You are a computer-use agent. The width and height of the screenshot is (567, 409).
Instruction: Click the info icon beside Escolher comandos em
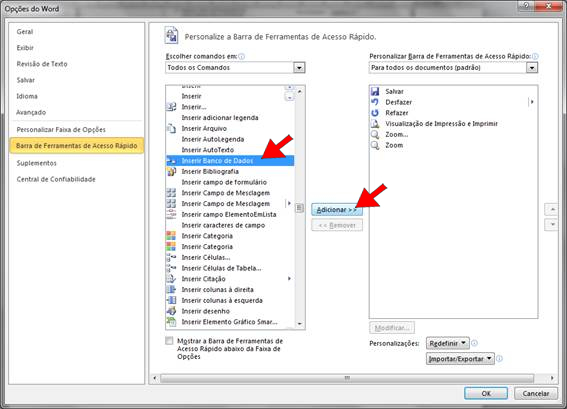pos(242,56)
